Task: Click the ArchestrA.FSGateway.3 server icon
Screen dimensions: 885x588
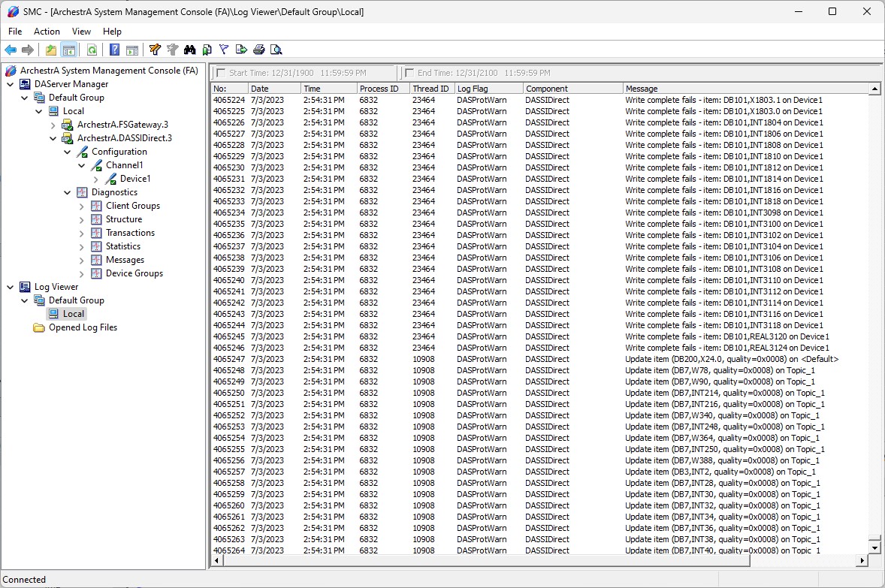Action: coord(67,125)
